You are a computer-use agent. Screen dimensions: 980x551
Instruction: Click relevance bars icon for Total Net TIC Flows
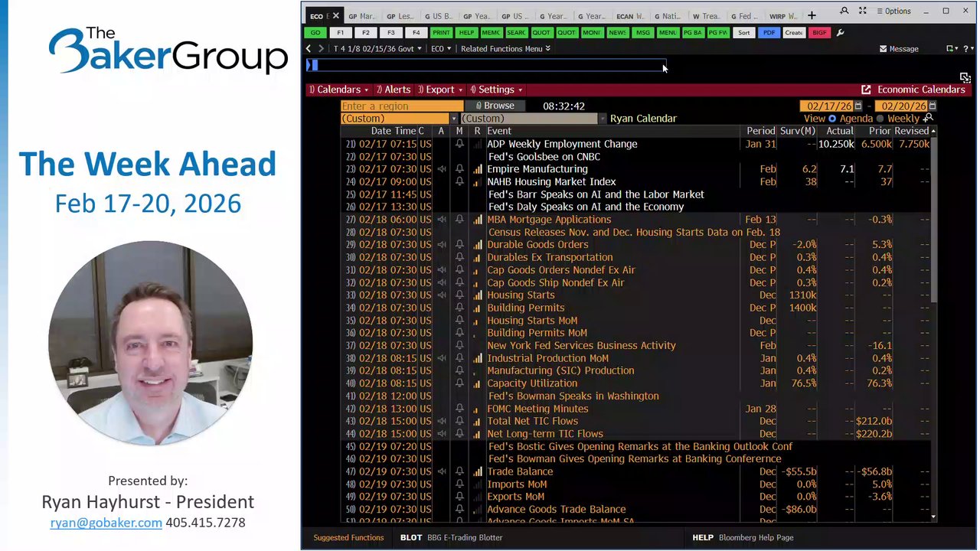(x=478, y=422)
